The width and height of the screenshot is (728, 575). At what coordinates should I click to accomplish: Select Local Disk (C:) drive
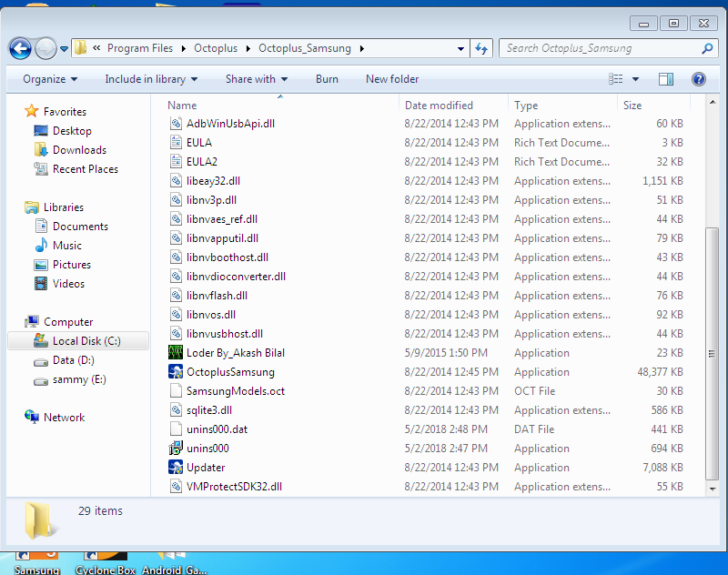(x=78, y=341)
